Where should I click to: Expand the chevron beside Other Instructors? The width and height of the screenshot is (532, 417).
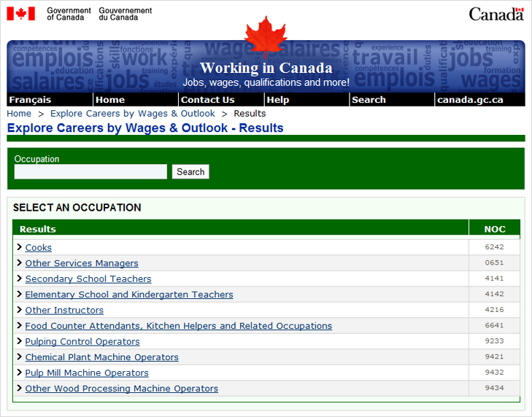pyautogui.click(x=20, y=310)
